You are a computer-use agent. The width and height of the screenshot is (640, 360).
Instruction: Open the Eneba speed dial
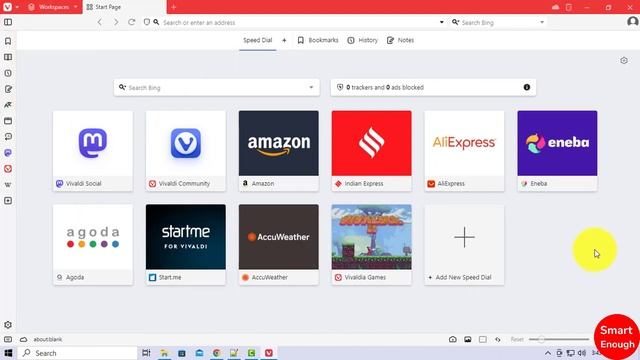pos(557,151)
